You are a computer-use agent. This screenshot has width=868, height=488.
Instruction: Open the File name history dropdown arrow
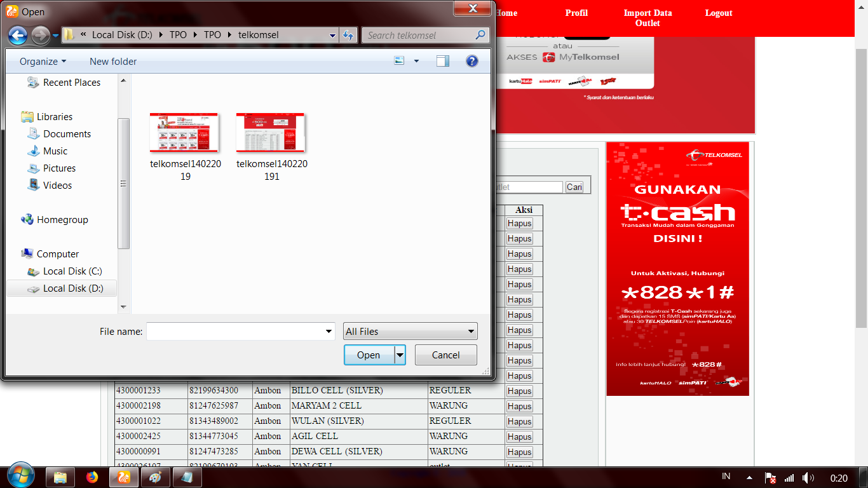pyautogui.click(x=329, y=331)
